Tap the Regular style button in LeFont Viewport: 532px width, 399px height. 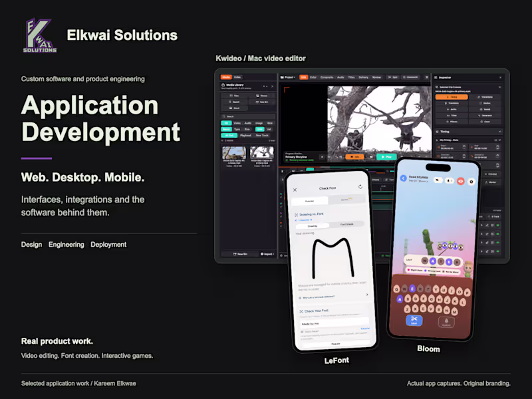336,344
